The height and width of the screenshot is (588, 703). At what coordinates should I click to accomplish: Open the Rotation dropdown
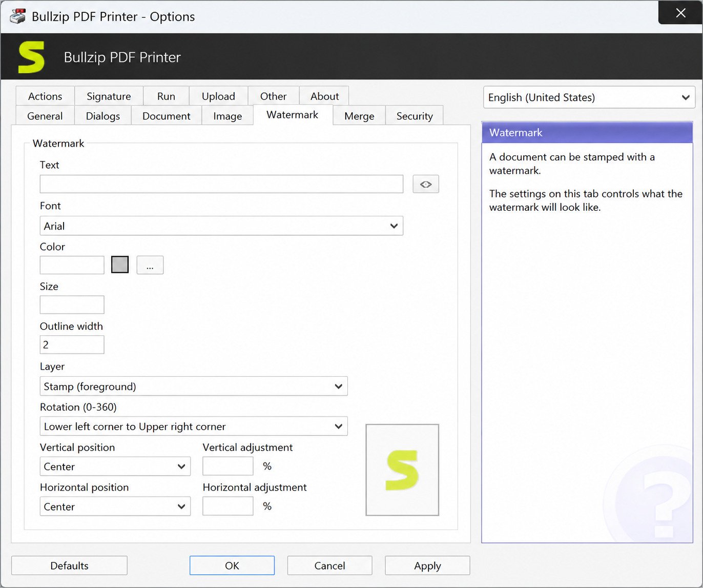[194, 426]
